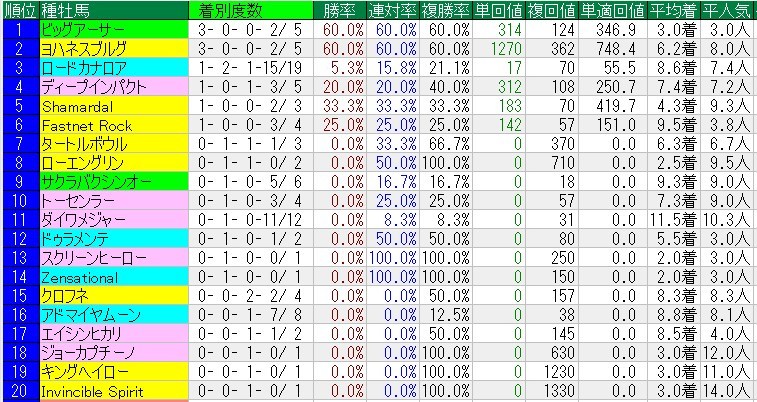Click the 複回値 column header
Screen dimensions: 757x402
[x=553, y=10]
